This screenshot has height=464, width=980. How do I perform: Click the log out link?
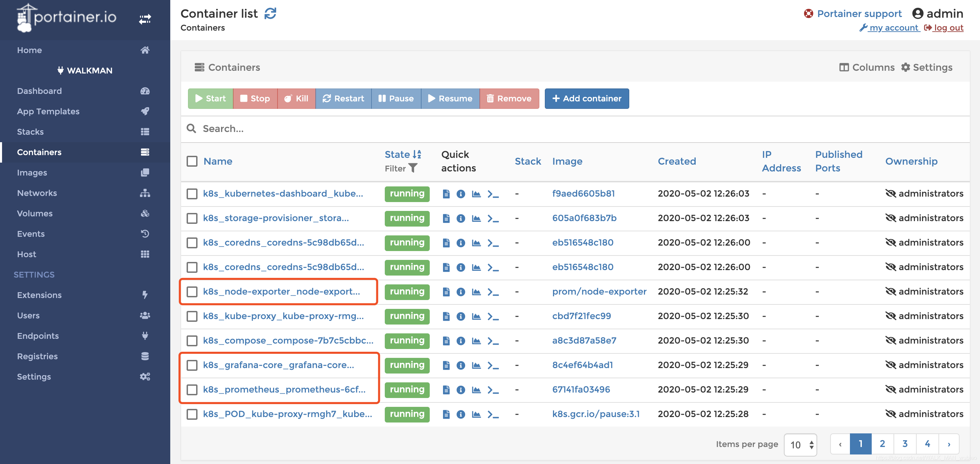(x=944, y=28)
